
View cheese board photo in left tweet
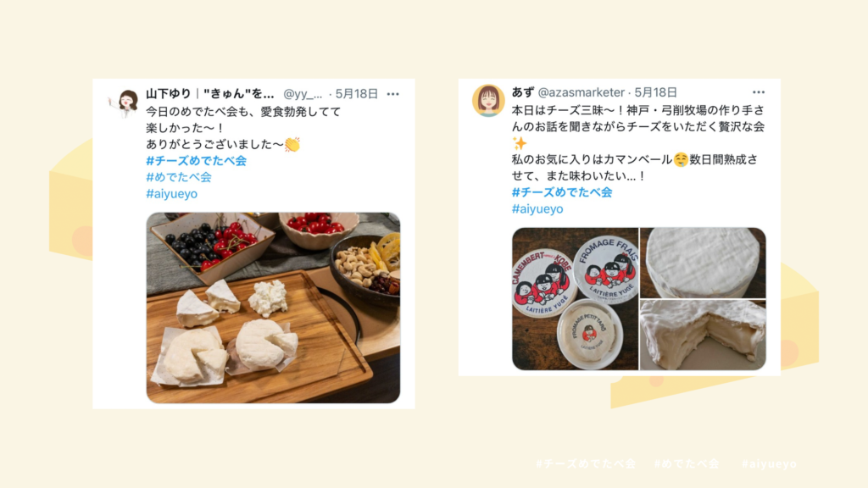(x=273, y=308)
